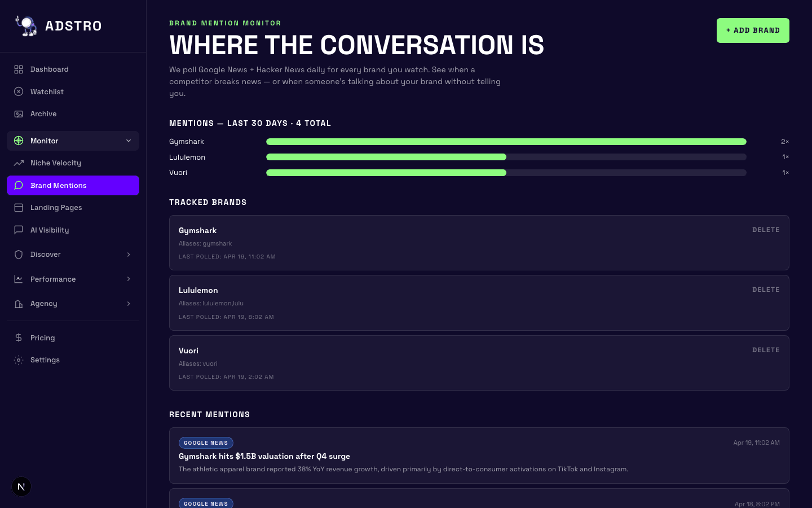Click the ADD BRAND button
Screen dimensions: 812x508
tap(753, 30)
